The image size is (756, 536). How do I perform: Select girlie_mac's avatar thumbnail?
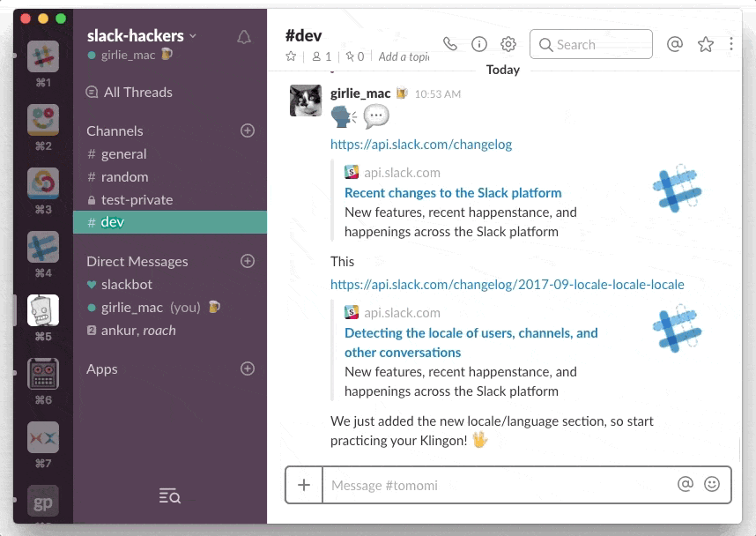[x=308, y=100]
